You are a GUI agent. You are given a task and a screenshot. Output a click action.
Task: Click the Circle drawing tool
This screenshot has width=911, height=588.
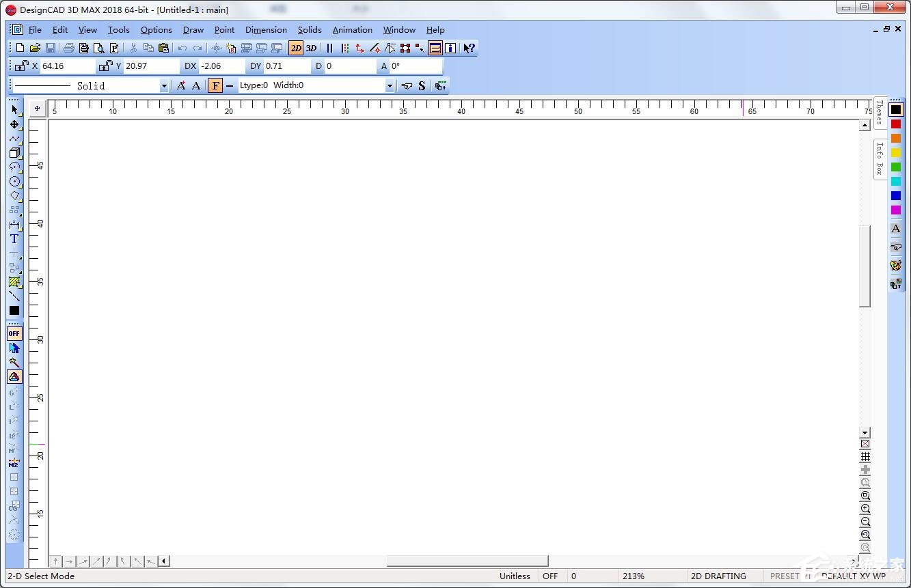click(x=14, y=182)
